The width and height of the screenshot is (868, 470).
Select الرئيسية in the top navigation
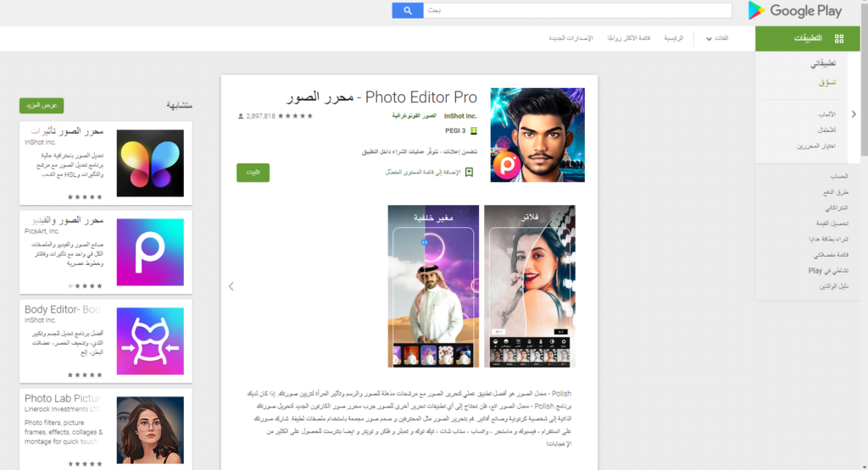673,39
